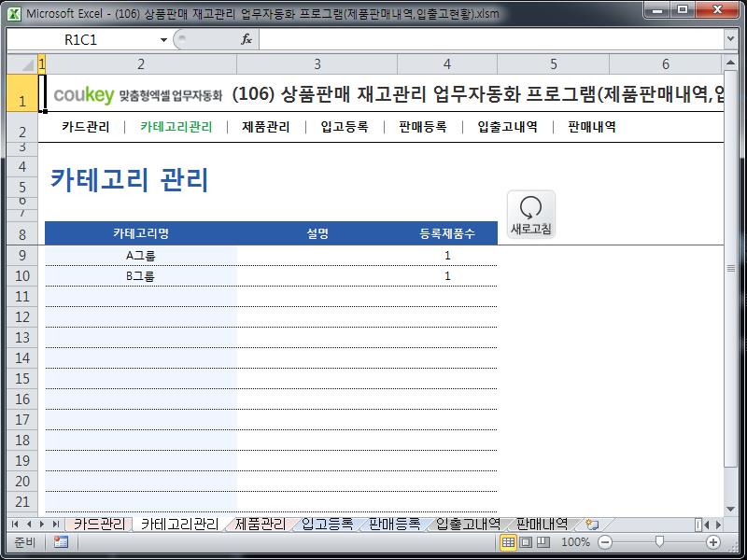The width and height of the screenshot is (747, 560).
Task: Switch to the 카드관리 sheet tab
Action: [x=99, y=525]
